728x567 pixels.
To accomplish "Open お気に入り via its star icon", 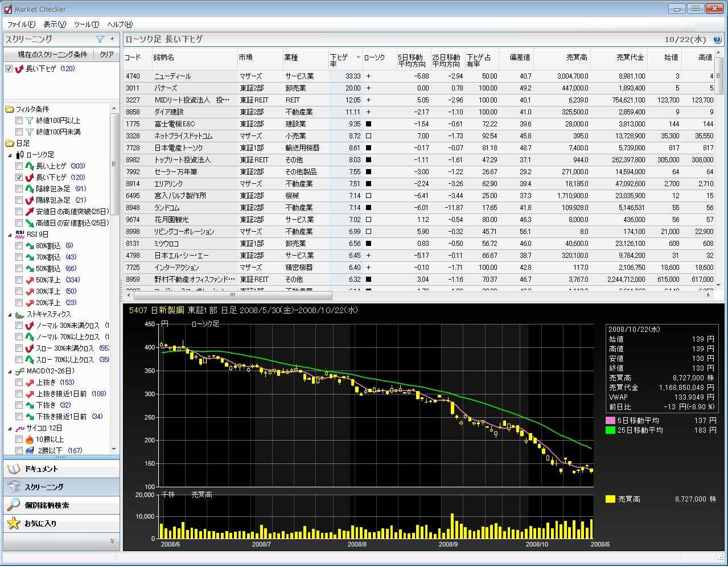I will (13, 523).
